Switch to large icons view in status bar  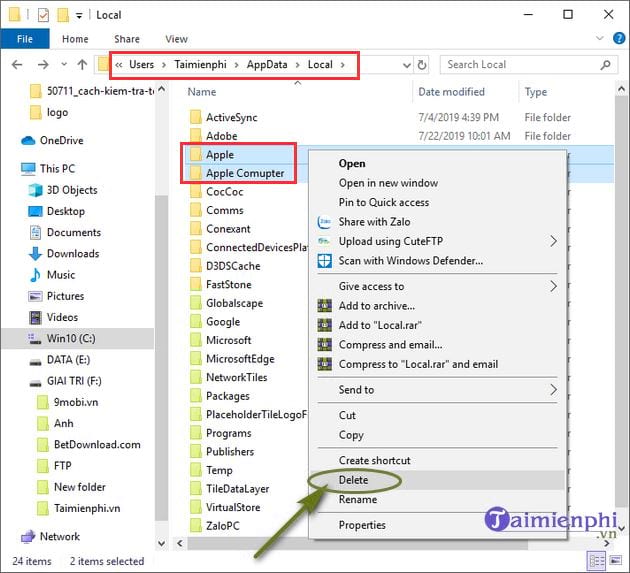(x=615, y=561)
